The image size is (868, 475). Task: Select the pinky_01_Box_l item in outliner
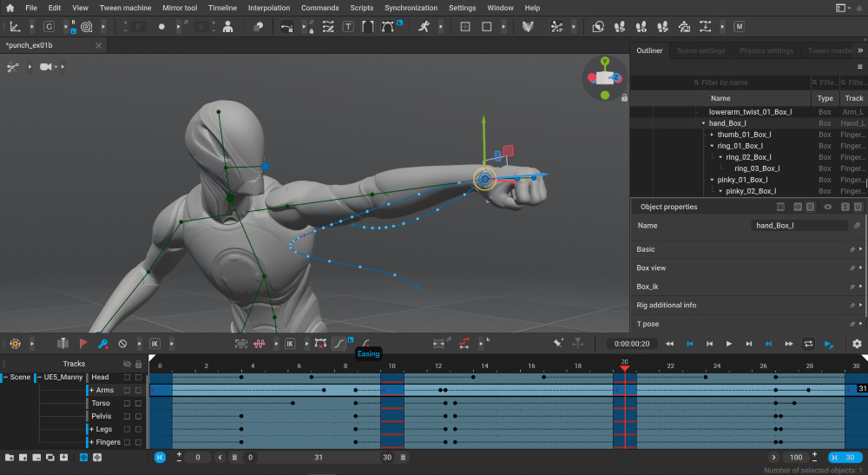742,180
